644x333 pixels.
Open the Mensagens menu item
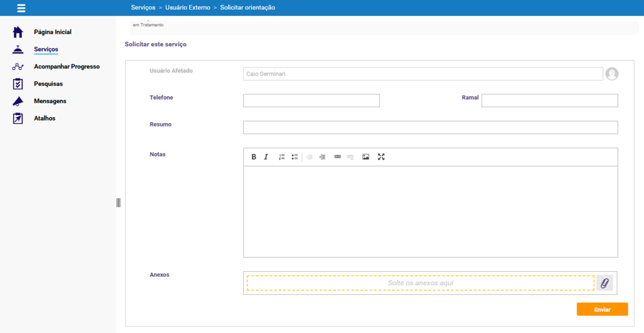point(50,101)
